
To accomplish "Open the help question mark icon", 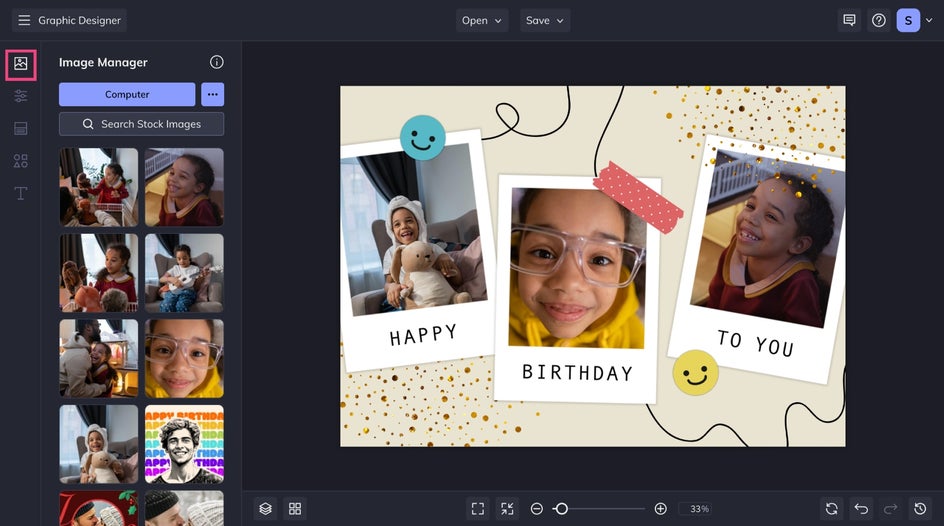I will 879,20.
